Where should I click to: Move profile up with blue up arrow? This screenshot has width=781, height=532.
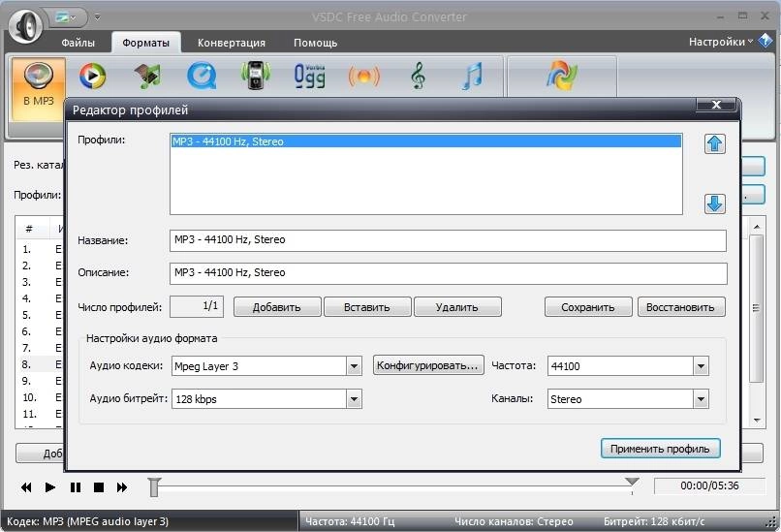(715, 144)
